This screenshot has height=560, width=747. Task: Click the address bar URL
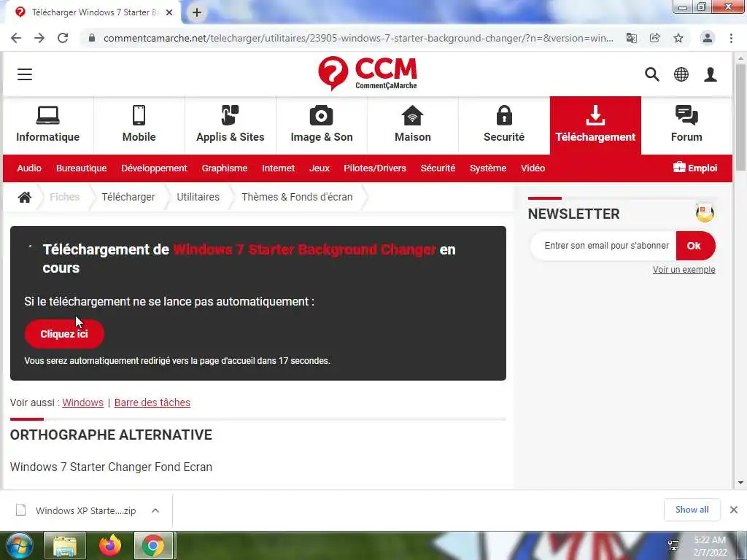coord(358,38)
